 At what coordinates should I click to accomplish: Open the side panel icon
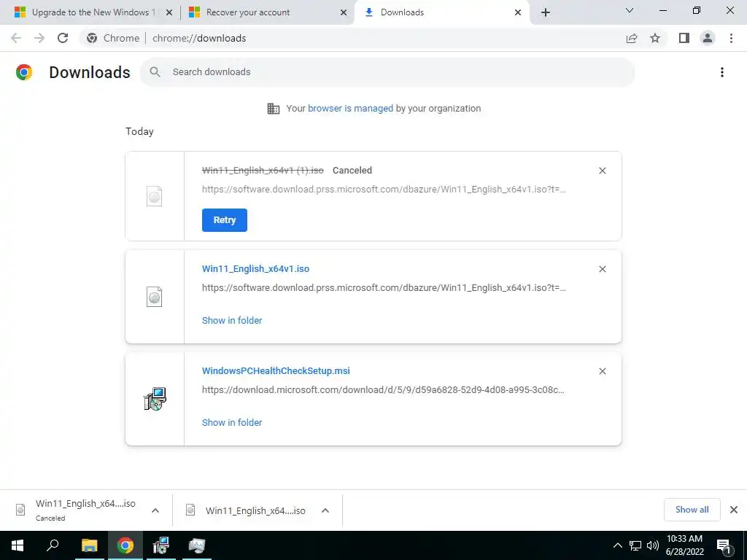pyautogui.click(x=684, y=38)
